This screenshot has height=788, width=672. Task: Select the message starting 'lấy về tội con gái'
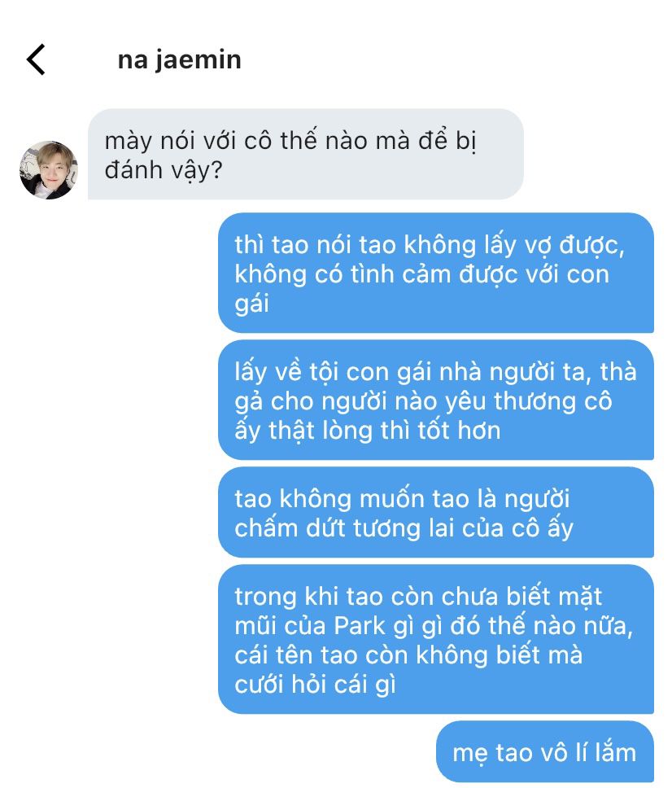click(x=436, y=400)
